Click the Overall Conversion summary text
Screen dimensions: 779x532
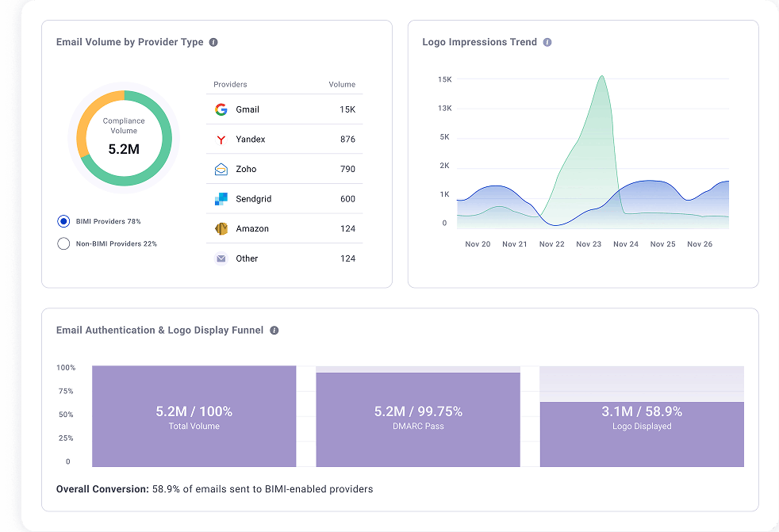pyautogui.click(x=215, y=489)
